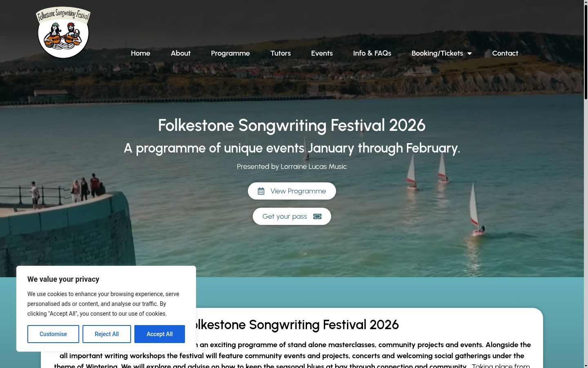
Task: Open Customise cookie preferences
Action: point(53,334)
